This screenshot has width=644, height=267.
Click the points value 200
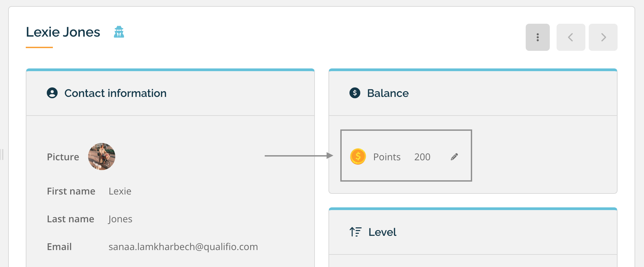pyautogui.click(x=422, y=157)
